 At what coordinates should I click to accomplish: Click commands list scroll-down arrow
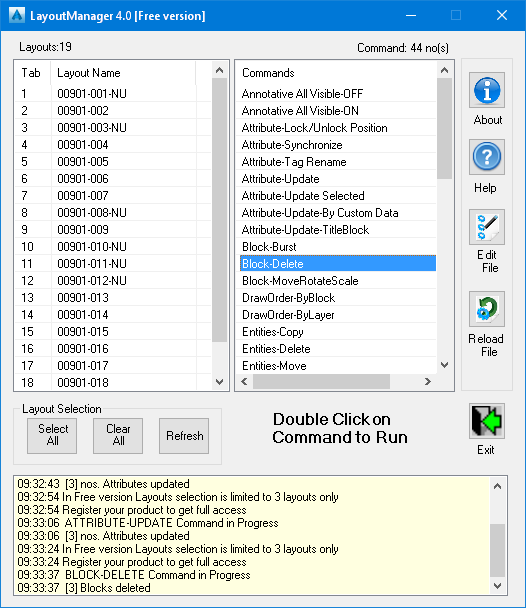click(445, 365)
